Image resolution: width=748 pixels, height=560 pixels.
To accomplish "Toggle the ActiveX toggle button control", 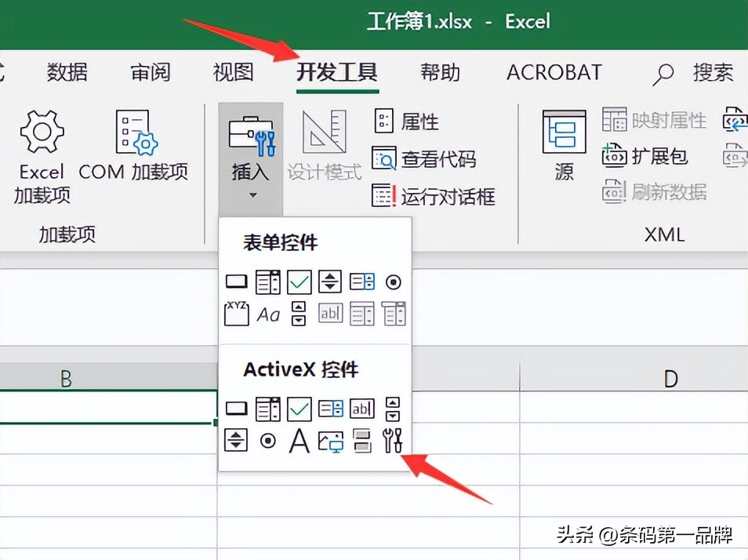I will 361,439.
